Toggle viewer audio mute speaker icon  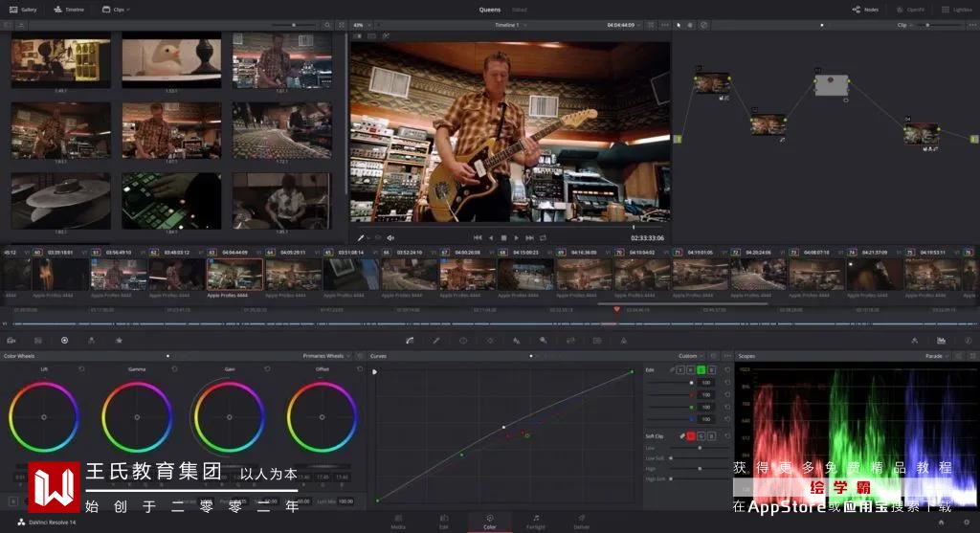pyautogui.click(x=390, y=238)
